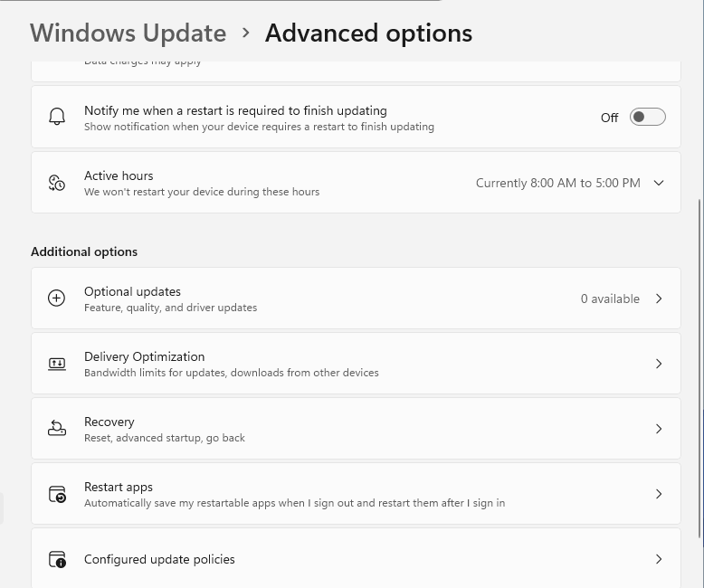Click 'Show notification when your device requires' description
The image size is (704, 588).
pyautogui.click(x=259, y=127)
